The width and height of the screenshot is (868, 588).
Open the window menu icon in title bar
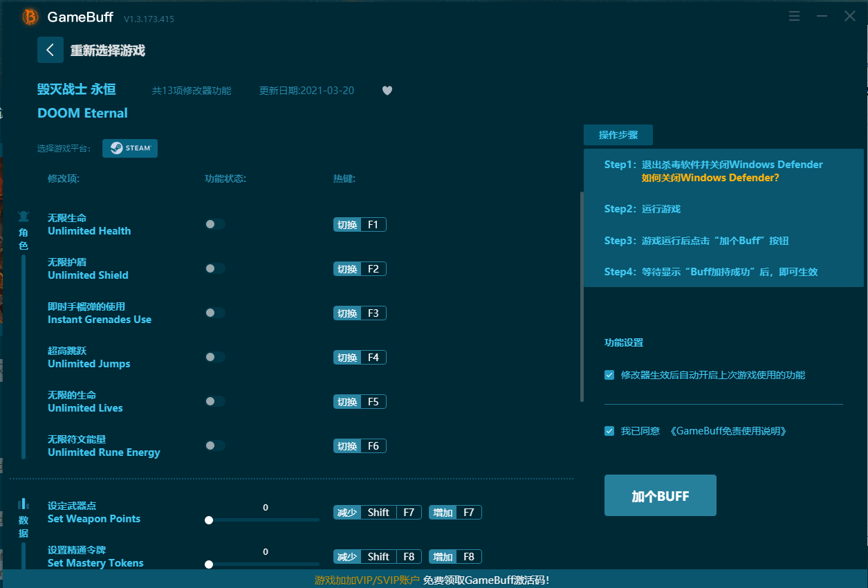tap(795, 16)
